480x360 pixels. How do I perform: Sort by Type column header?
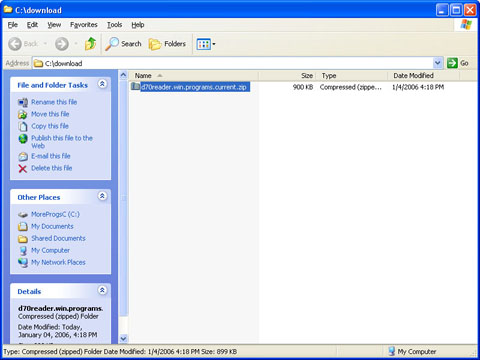(x=352, y=76)
